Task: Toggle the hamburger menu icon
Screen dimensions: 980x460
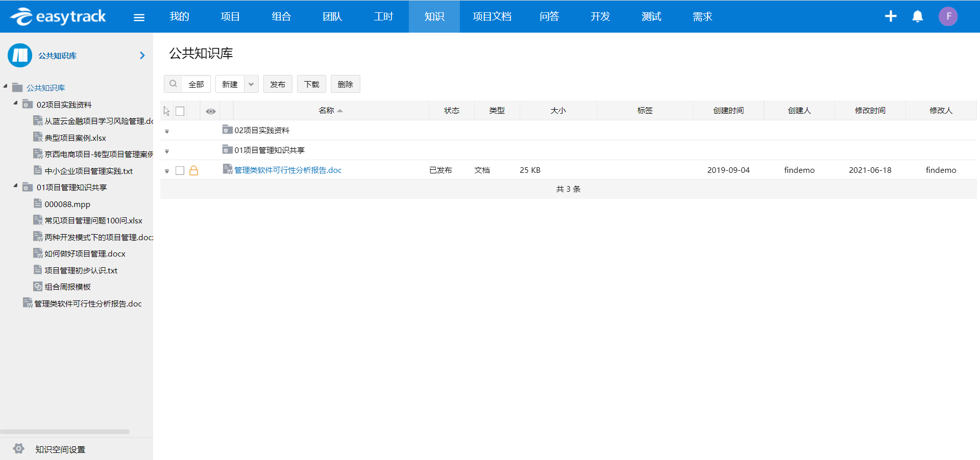Action: point(139,17)
